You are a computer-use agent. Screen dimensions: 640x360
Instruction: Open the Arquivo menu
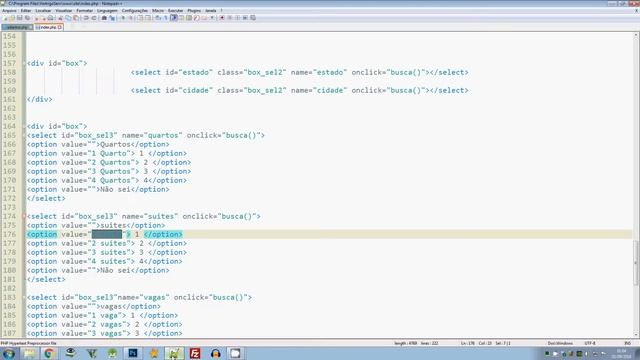point(9,11)
